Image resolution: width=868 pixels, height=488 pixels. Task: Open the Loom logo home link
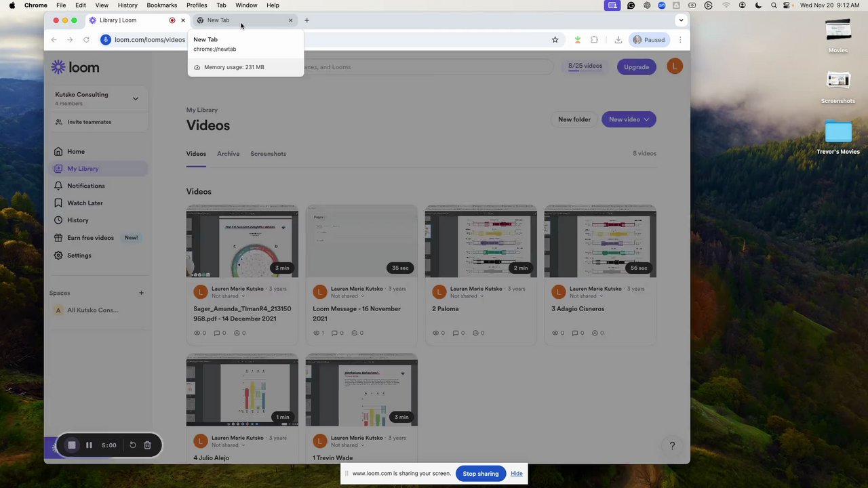75,67
